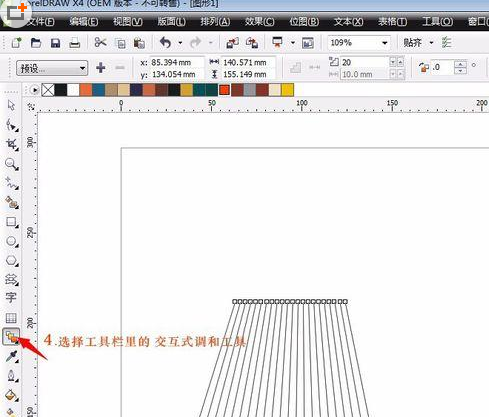Image resolution: width=489 pixels, height=417 pixels.
Task: Pick the gray color swatch
Action: point(250,90)
